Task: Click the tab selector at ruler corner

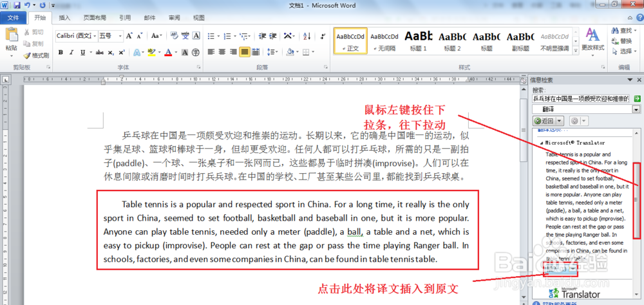Action: [x=6, y=80]
